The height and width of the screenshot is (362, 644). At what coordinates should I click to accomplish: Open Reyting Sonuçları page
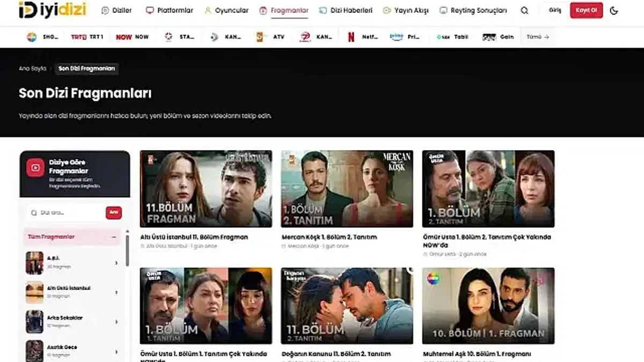tap(473, 10)
